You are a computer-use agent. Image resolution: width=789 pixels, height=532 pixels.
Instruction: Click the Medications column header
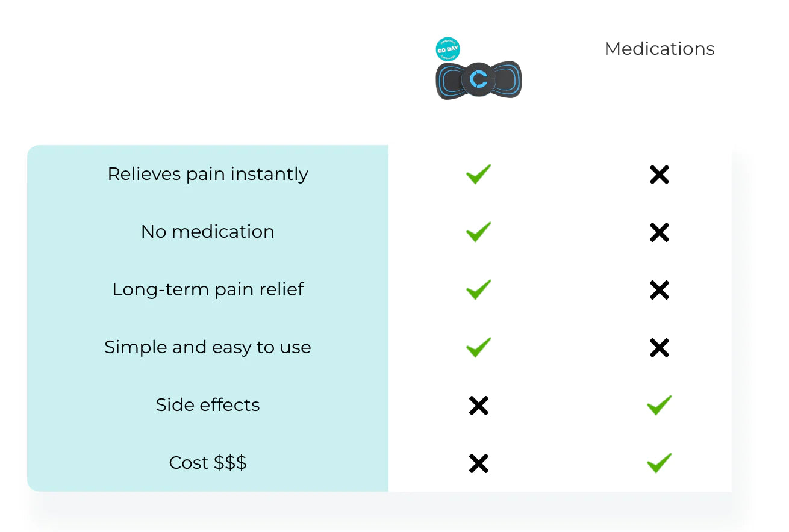pos(659,49)
